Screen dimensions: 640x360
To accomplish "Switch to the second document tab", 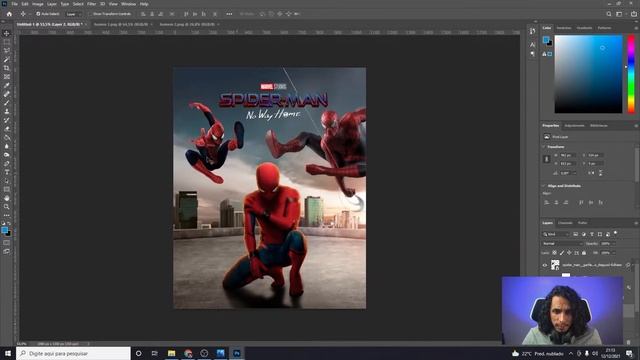I will click(120, 24).
